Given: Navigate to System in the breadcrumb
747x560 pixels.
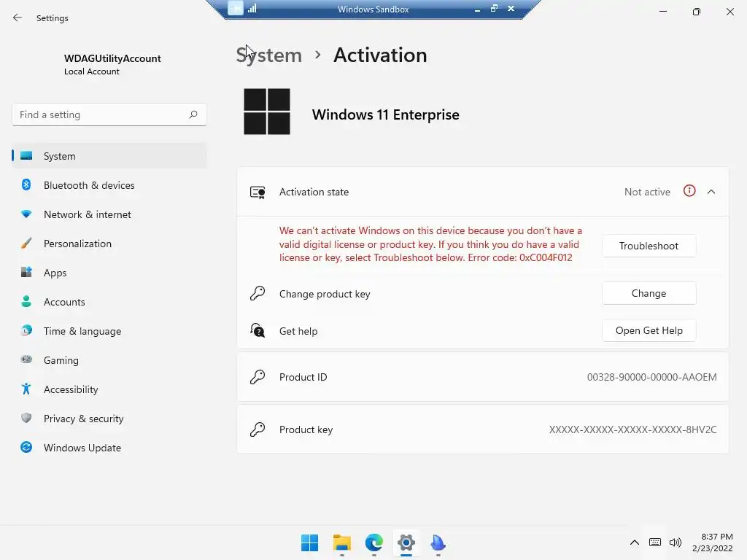Looking at the screenshot, I should (269, 55).
